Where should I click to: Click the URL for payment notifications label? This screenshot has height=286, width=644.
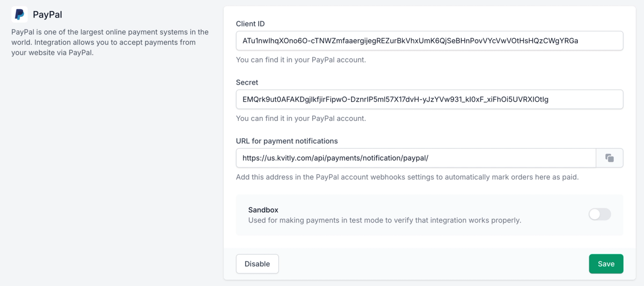[287, 141]
